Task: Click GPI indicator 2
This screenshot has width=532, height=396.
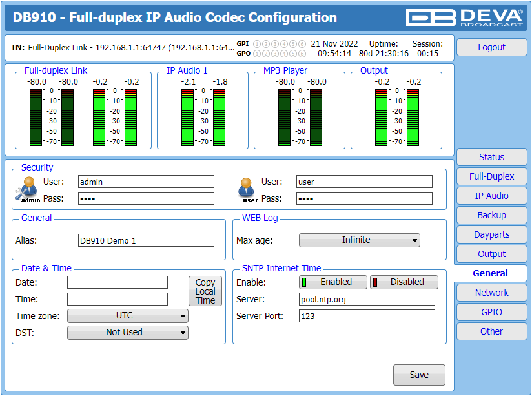Action: pyautogui.click(x=266, y=44)
